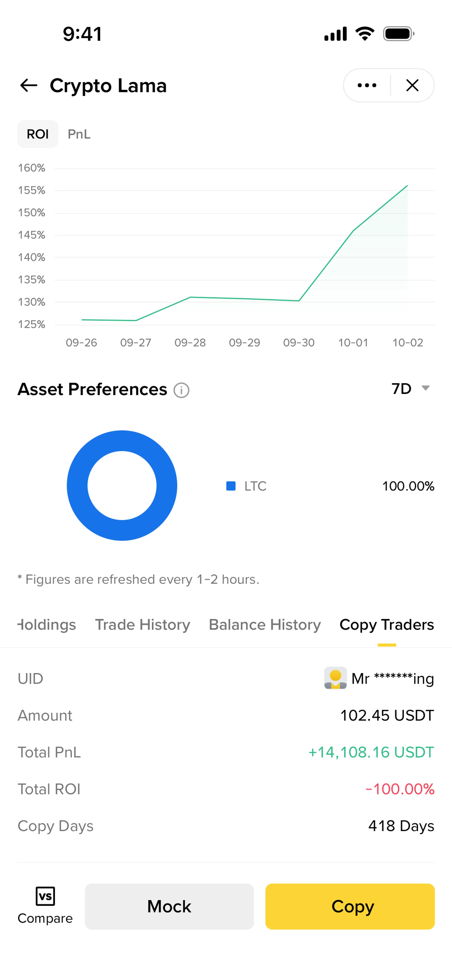Tap the back arrow icon
Viewport: 452px width, 980px height.
[28, 85]
